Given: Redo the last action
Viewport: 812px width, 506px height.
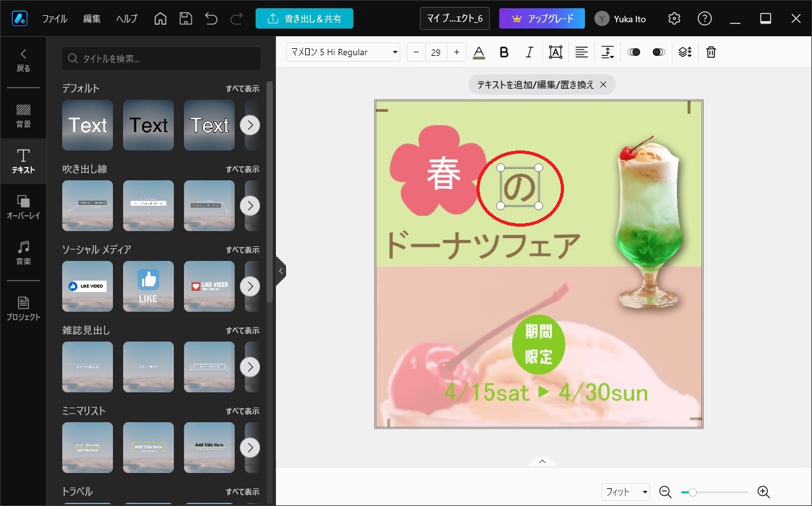Looking at the screenshot, I should pos(237,18).
